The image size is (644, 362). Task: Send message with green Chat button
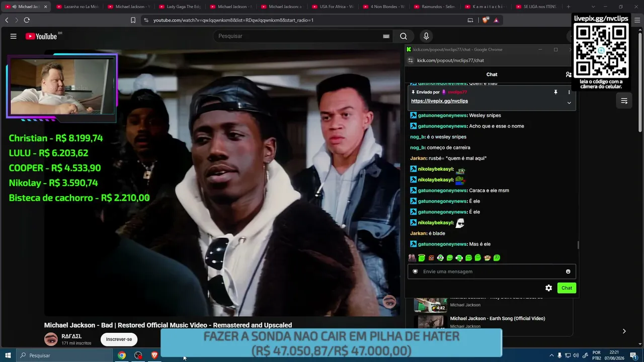[x=567, y=288]
